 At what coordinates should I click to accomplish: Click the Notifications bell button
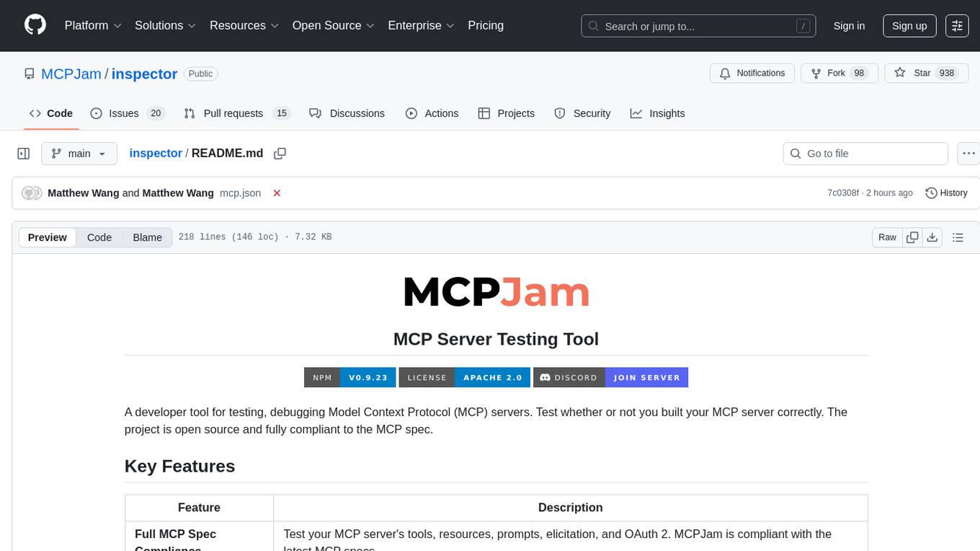point(752,74)
